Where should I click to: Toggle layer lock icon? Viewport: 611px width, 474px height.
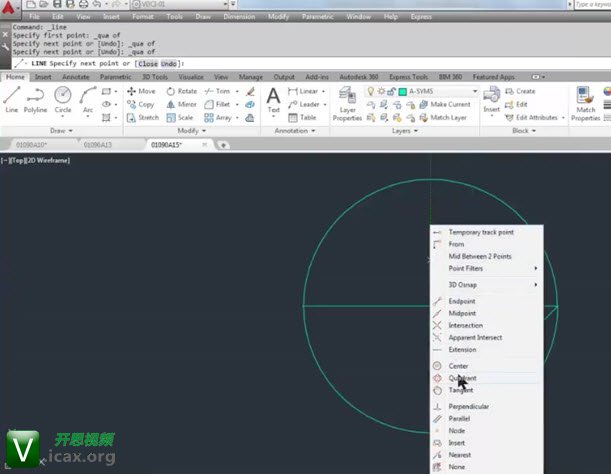click(391, 91)
